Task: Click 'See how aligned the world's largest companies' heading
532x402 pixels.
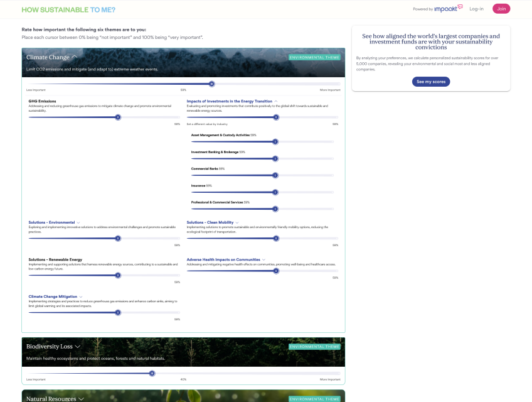Action: [431, 41]
